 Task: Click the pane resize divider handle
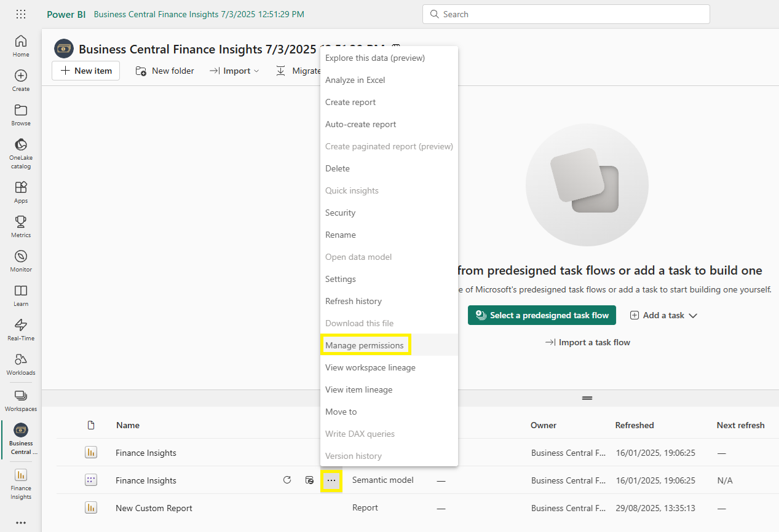[587, 398]
